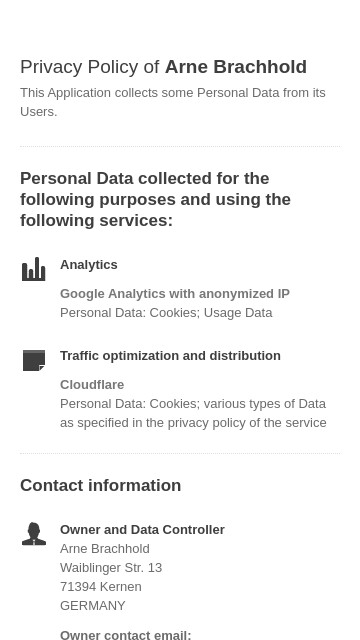Select the Analytics section heading
The image size is (360, 640).
click(89, 264)
